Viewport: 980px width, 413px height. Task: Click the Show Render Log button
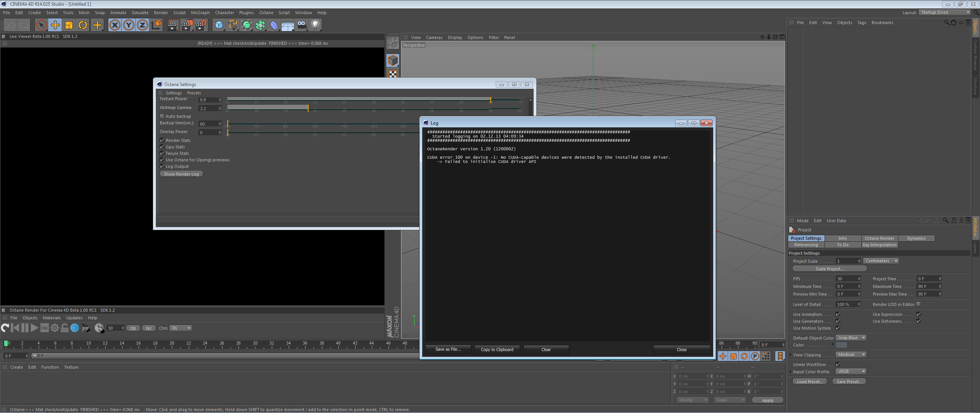(x=181, y=174)
